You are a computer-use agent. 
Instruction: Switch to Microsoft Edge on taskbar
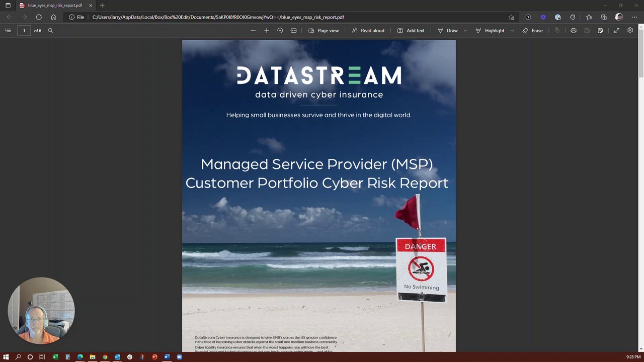click(80, 357)
